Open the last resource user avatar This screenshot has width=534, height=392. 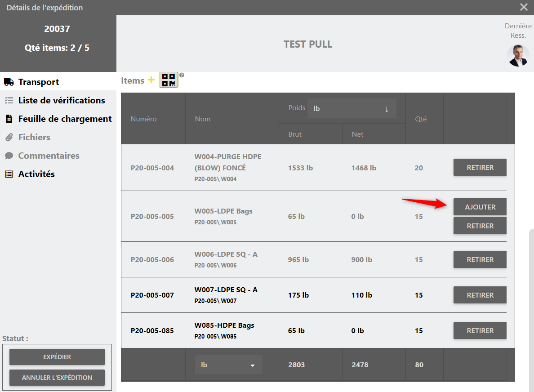pyautogui.click(x=518, y=55)
